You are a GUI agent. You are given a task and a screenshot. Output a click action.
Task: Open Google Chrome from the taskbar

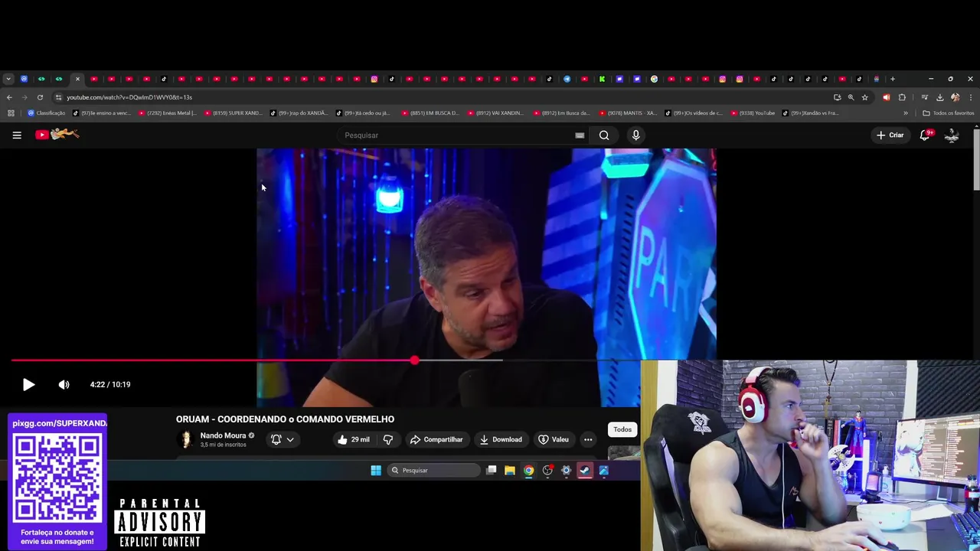coord(528,471)
